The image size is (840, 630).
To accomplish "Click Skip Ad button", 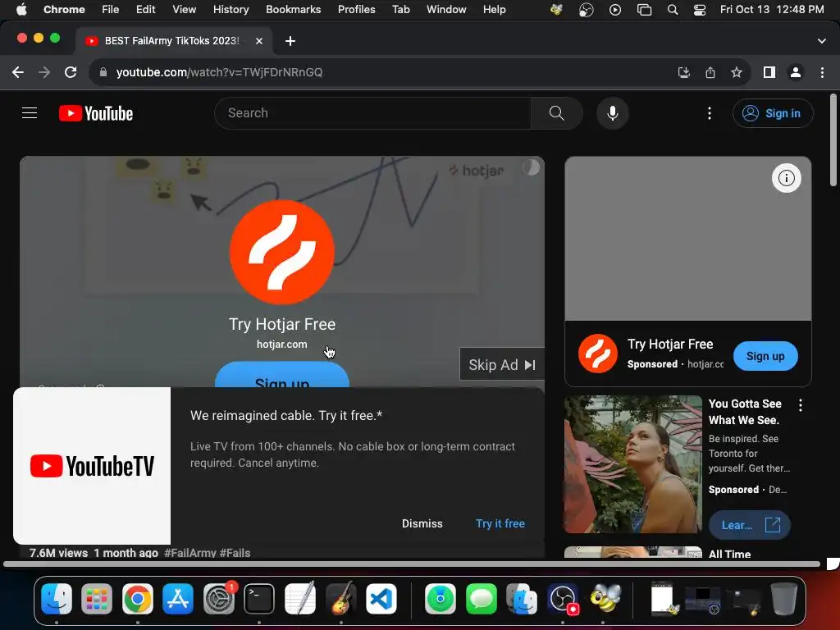I will coord(502,365).
